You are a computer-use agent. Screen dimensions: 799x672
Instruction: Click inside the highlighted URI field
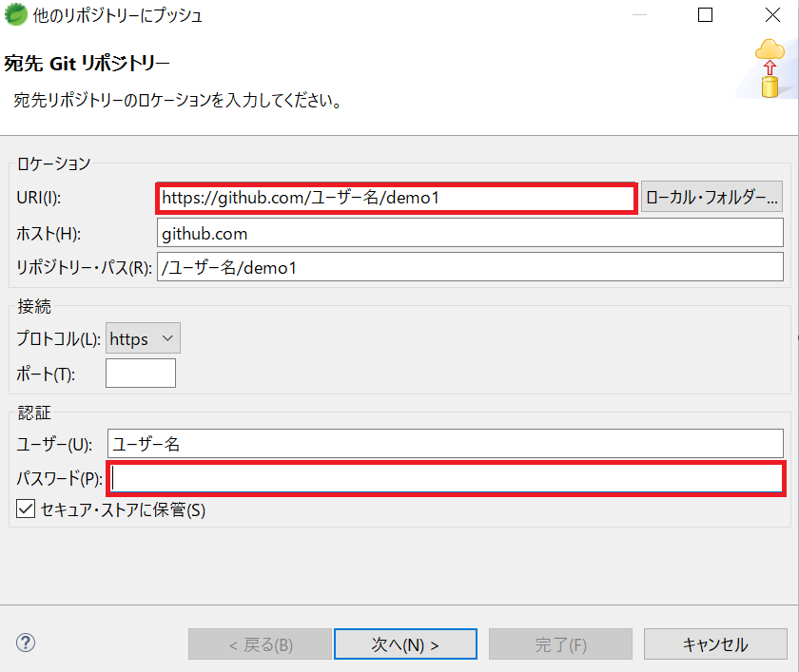[397, 198]
